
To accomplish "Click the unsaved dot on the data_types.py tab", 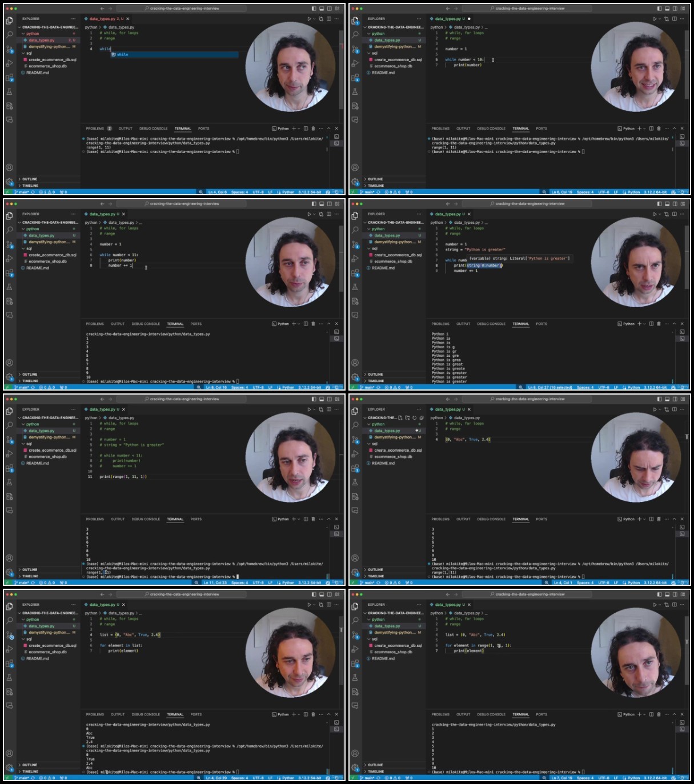I will (x=469, y=19).
